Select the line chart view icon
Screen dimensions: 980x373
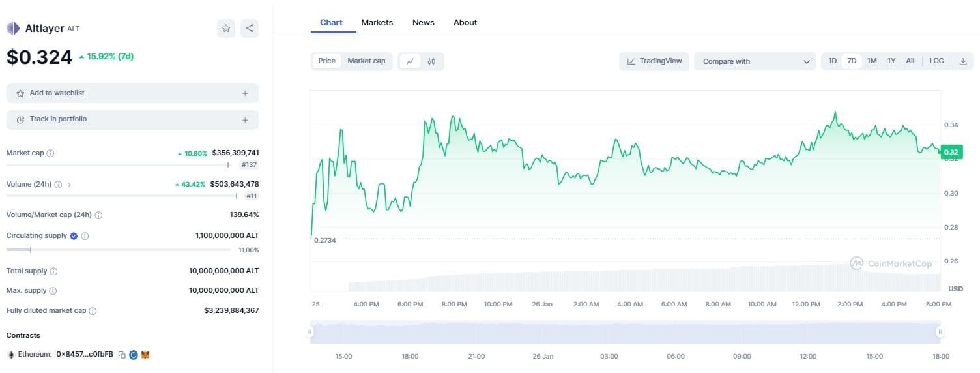(410, 61)
